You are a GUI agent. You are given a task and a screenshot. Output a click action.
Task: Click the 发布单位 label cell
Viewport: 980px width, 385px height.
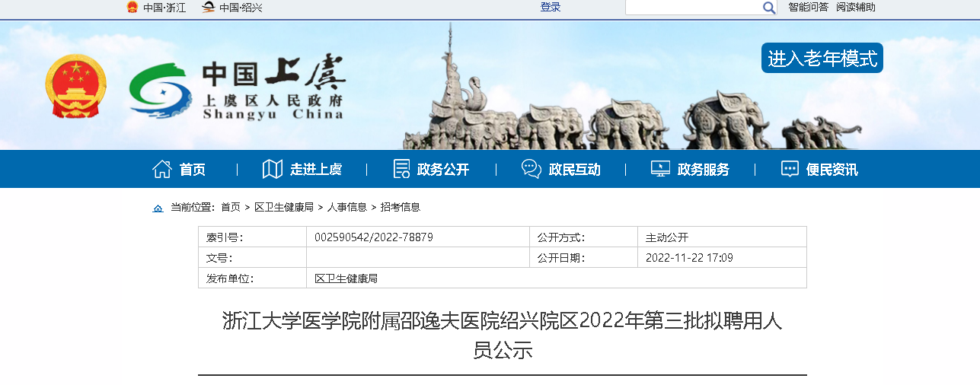[253, 278]
